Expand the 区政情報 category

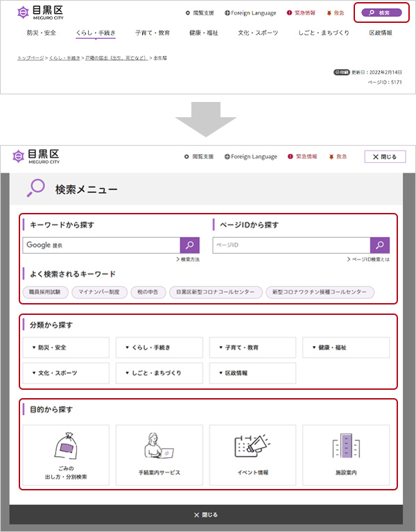pos(252,372)
